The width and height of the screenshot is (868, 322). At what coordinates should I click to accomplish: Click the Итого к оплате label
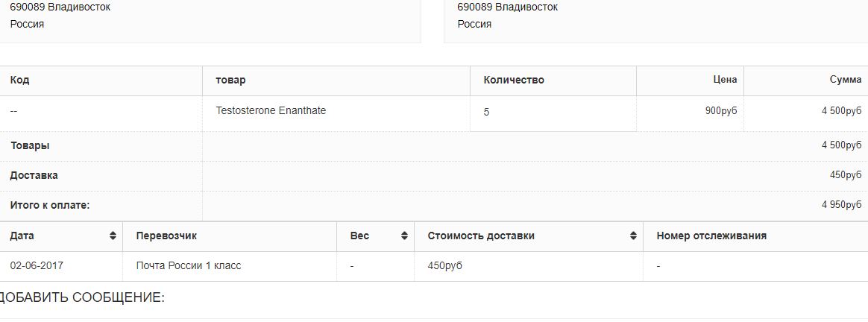coord(50,206)
